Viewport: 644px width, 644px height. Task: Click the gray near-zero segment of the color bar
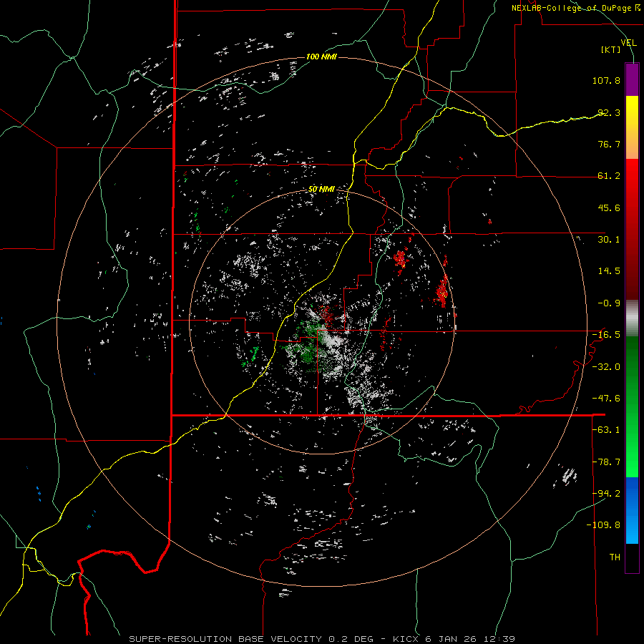pyautogui.click(x=632, y=318)
